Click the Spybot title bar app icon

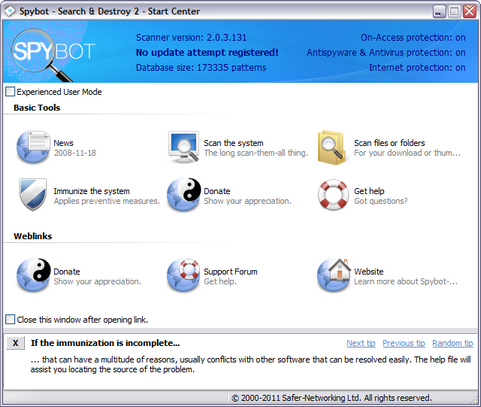point(10,11)
